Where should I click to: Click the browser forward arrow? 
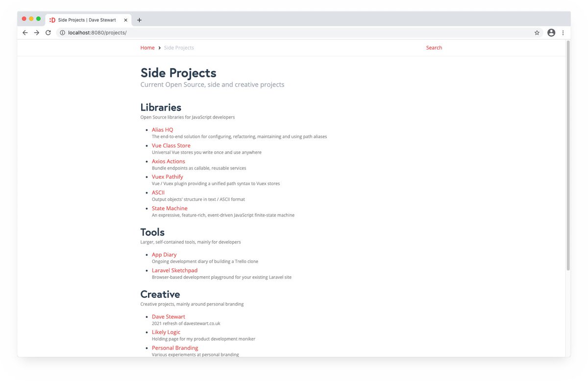pyautogui.click(x=36, y=33)
